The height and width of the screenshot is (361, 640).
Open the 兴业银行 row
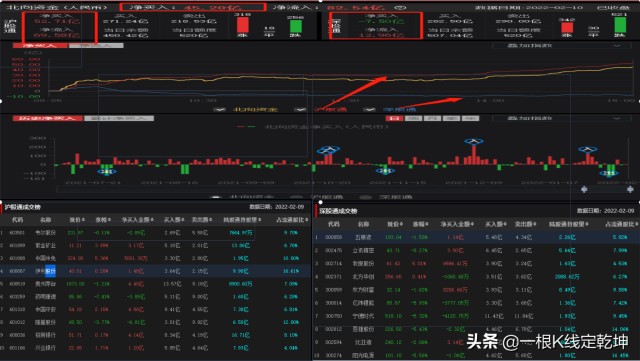[155, 348]
